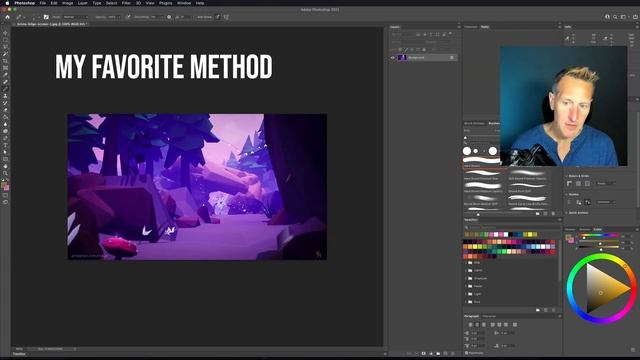
Task: Open the File menu
Action: point(42,3)
